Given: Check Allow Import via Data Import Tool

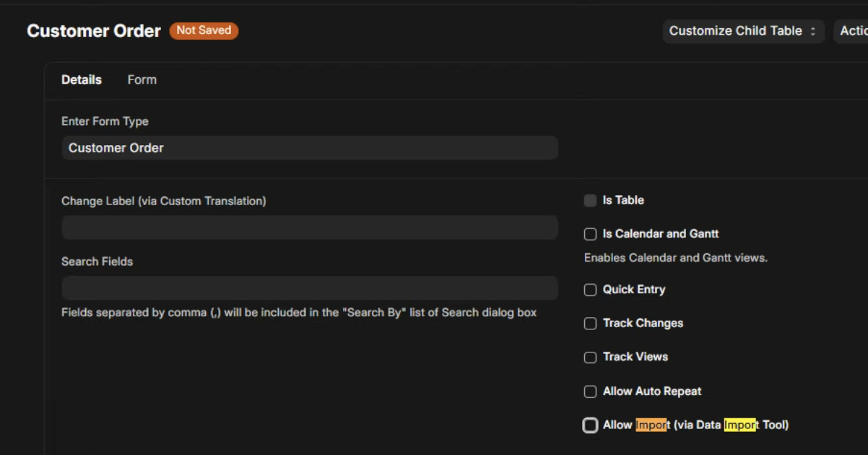Looking at the screenshot, I should pos(590,425).
